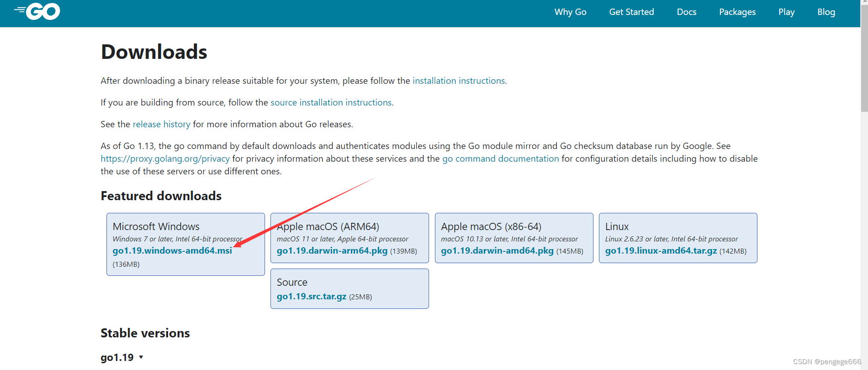Click the (142MB) size label
Image resolution: width=868 pixels, height=370 pixels.
(733, 251)
